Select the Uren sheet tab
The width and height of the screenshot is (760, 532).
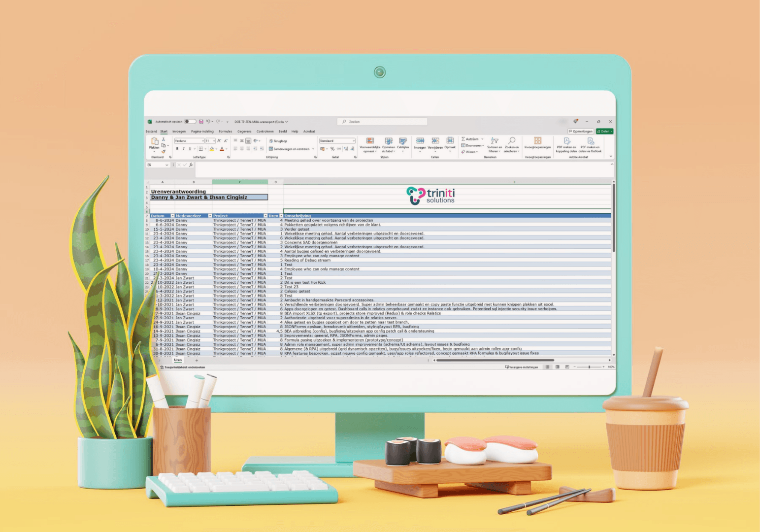coord(178,360)
